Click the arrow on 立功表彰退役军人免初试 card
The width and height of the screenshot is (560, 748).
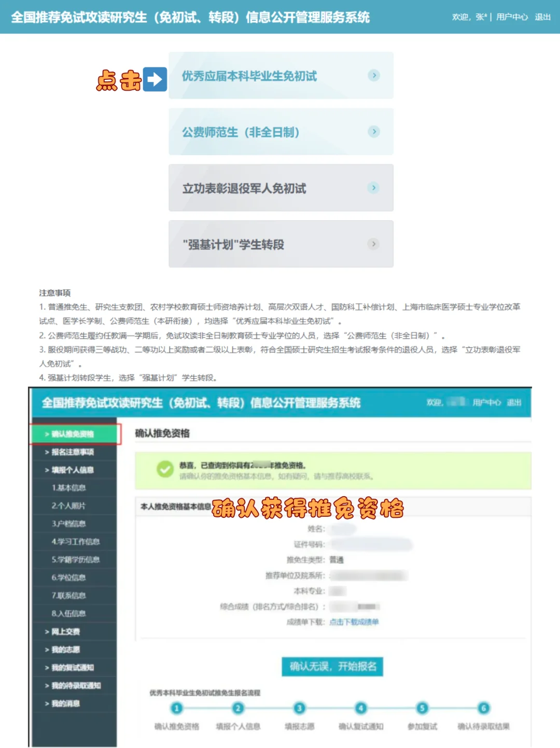373,188
